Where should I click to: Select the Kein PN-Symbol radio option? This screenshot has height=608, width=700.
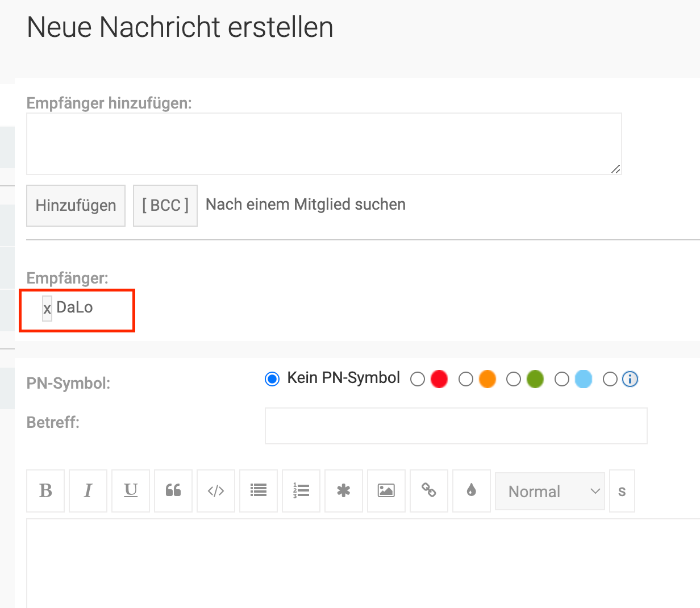[x=272, y=379]
